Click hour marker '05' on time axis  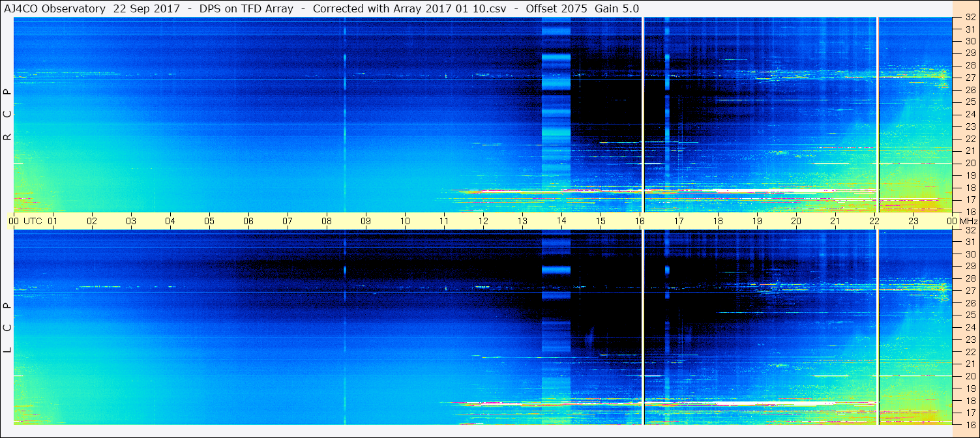click(x=209, y=221)
